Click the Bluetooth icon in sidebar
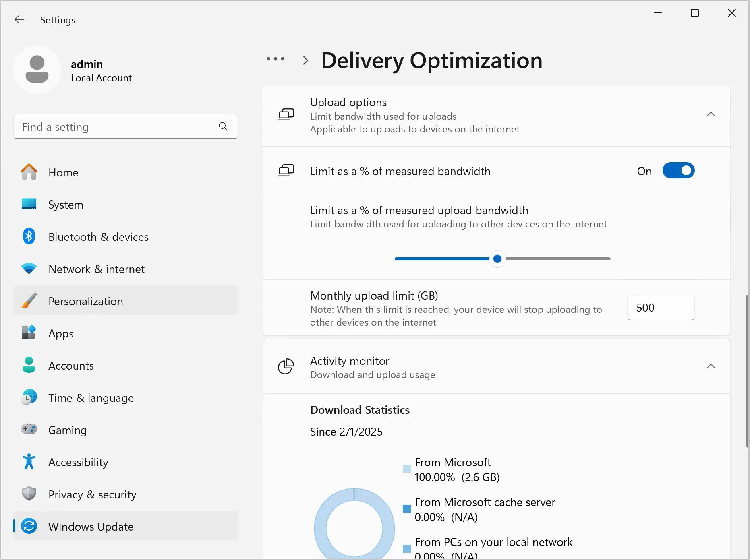 [x=29, y=236]
